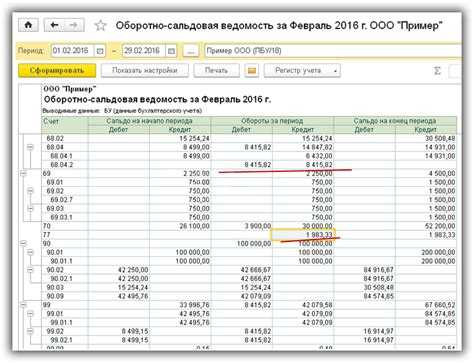Click the Показать настройки button
Viewport: 474px width, 363px height.
point(145,71)
